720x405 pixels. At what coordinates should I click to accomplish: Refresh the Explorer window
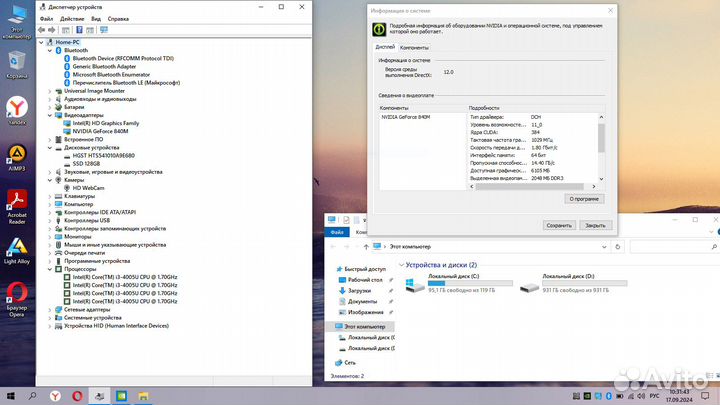618,247
